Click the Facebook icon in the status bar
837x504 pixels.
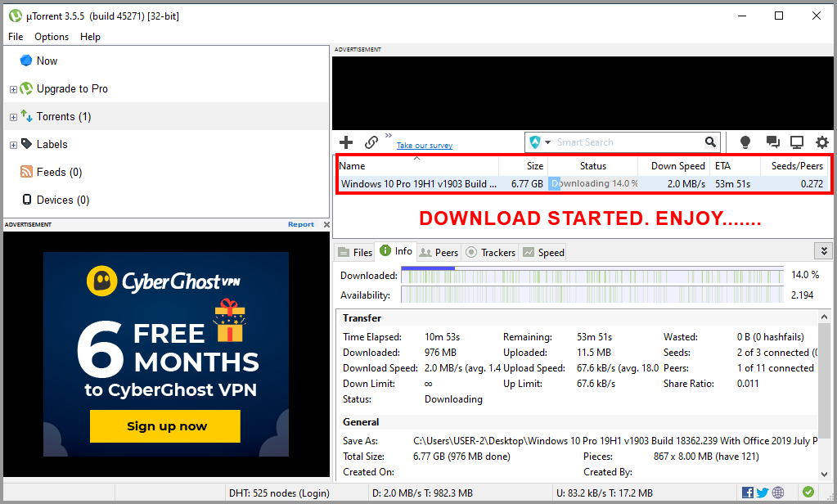point(747,493)
